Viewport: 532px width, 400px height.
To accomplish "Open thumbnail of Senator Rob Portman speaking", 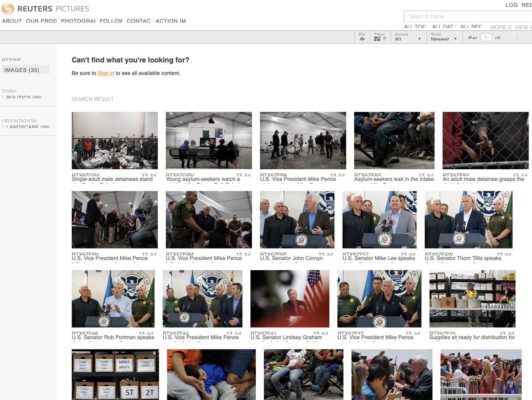I will coord(113,299).
